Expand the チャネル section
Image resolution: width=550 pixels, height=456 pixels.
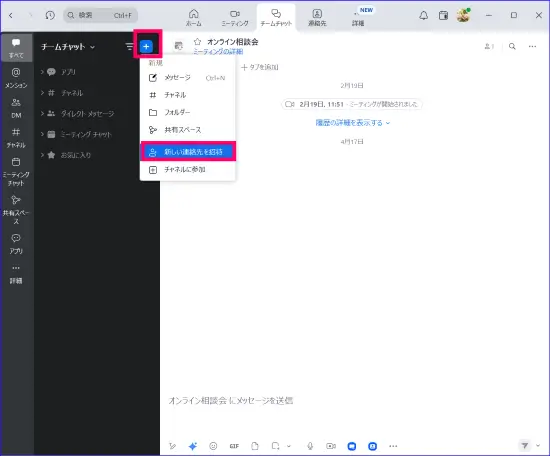(x=61, y=93)
